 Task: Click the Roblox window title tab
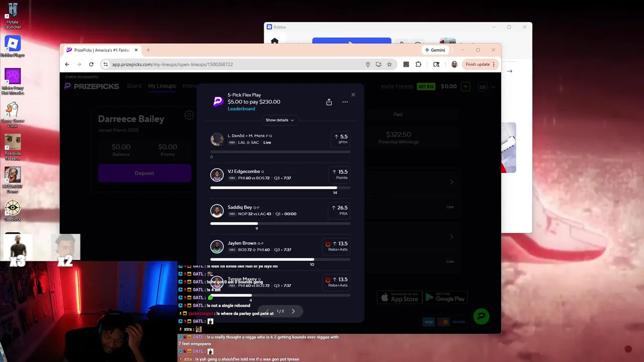[277, 27]
